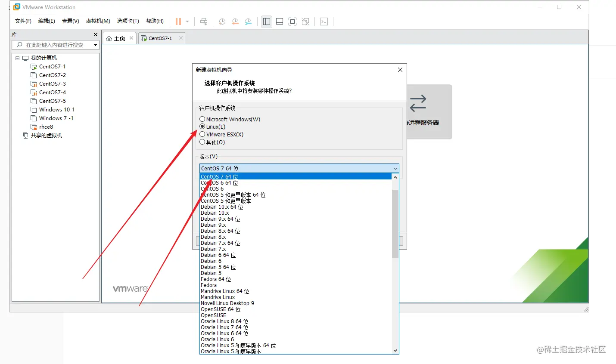Open the library search dropdown arrow
Screen dimensions: 616x364
tap(96, 45)
